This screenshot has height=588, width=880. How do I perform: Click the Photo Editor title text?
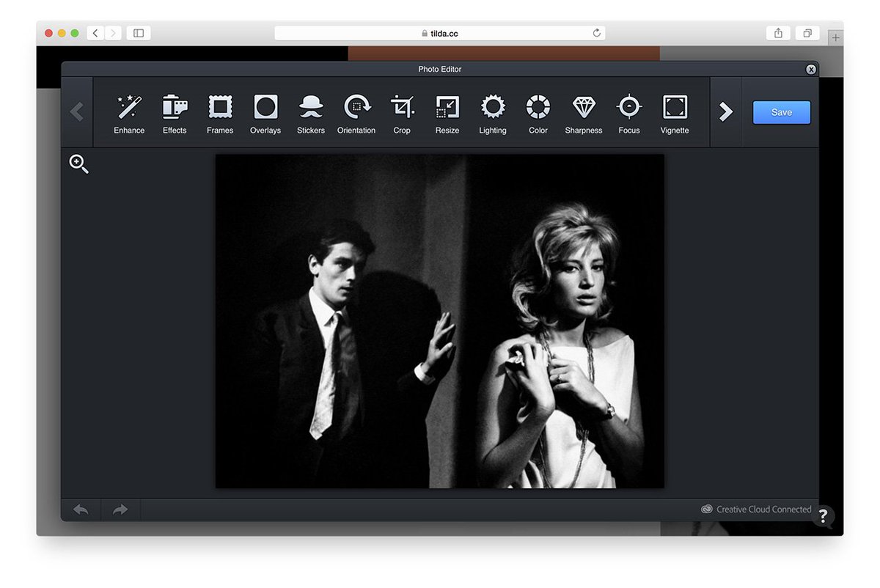pyautogui.click(x=440, y=69)
